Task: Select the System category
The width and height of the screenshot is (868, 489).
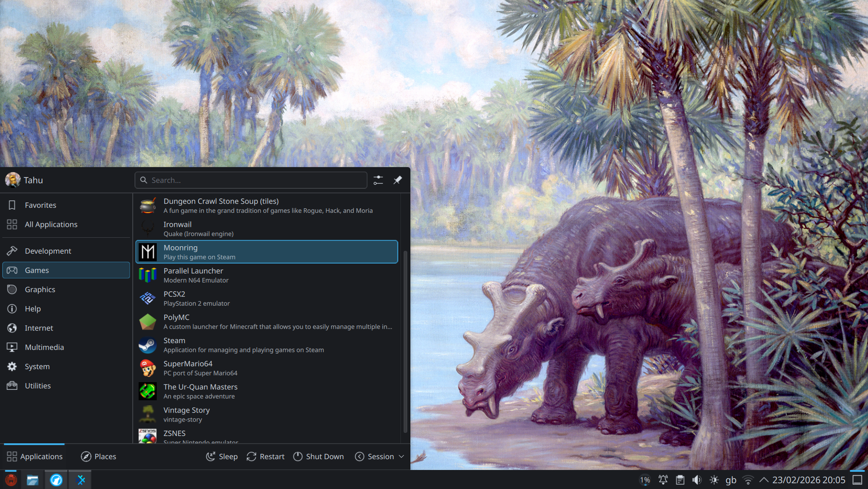Action: point(66,366)
